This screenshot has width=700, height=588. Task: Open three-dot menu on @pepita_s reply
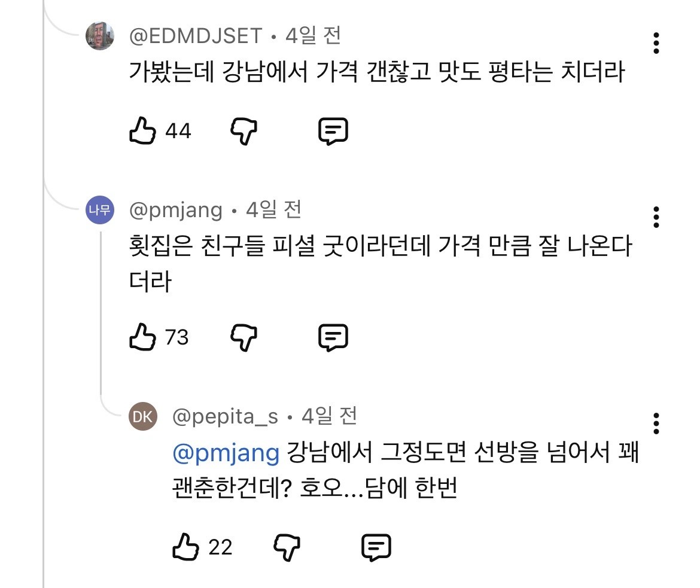[x=656, y=424]
